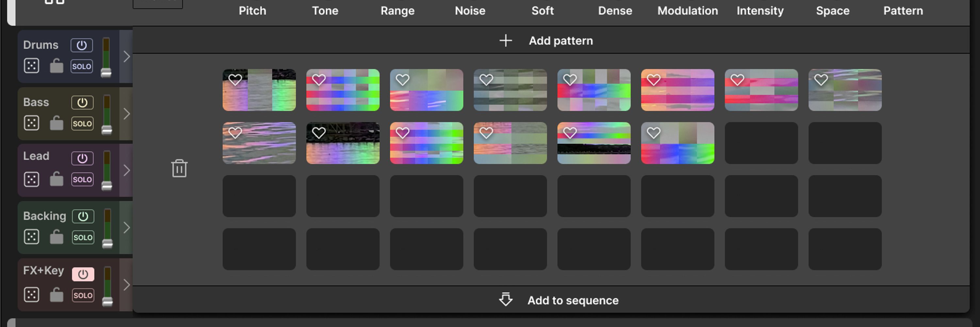The height and width of the screenshot is (327, 980).
Task: Adjust the Backing volume fader
Action: point(108,244)
